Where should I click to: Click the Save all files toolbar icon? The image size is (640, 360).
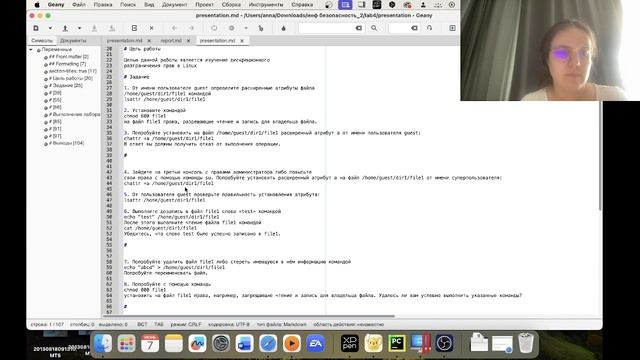pyautogui.click(x=112, y=28)
